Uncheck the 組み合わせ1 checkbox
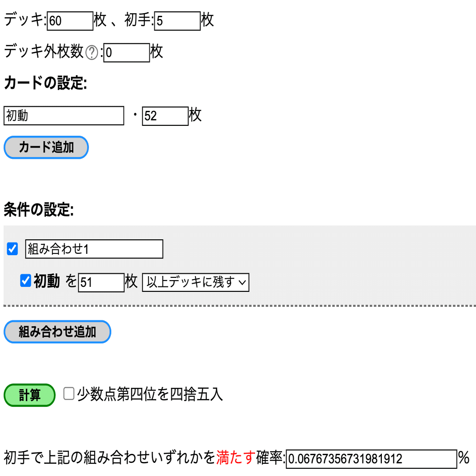Viewport: 476px width, 476px height. click(x=13, y=248)
